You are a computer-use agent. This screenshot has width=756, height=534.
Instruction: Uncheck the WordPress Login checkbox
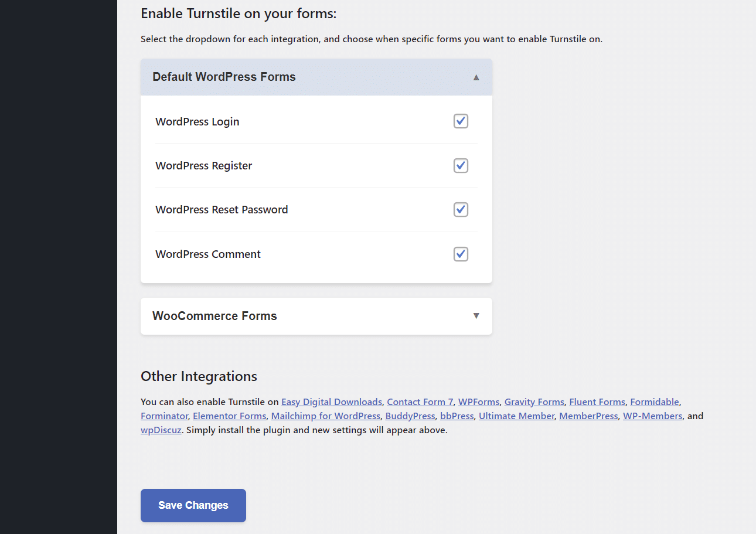(461, 121)
